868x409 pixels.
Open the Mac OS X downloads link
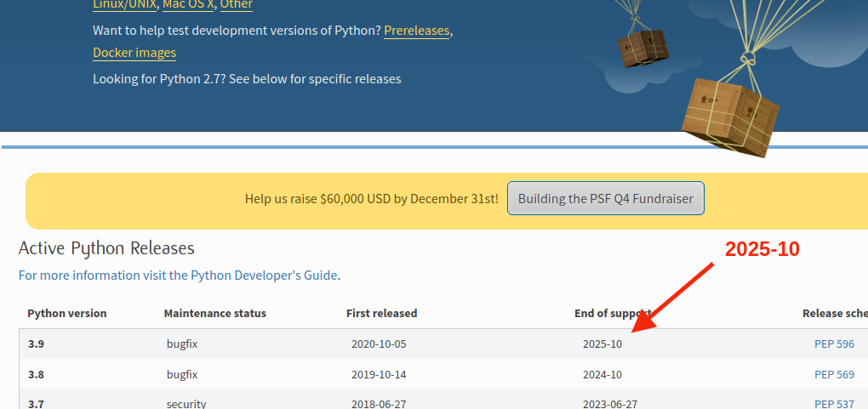coord(188,4)
